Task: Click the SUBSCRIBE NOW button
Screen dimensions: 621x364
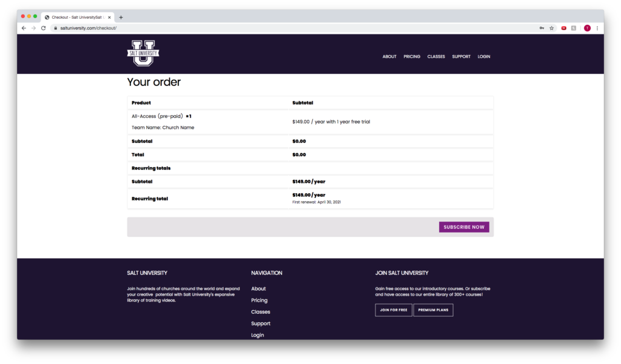Action: 464,227
